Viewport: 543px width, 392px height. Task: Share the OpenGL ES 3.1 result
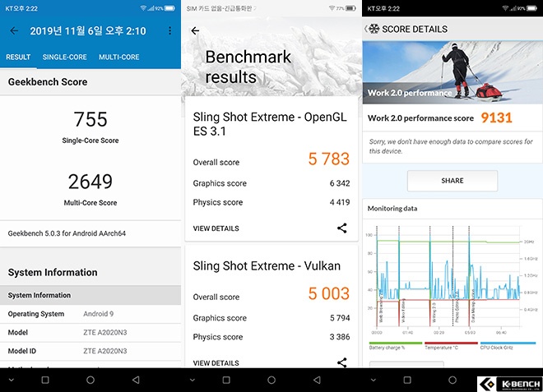coord(341,228)
